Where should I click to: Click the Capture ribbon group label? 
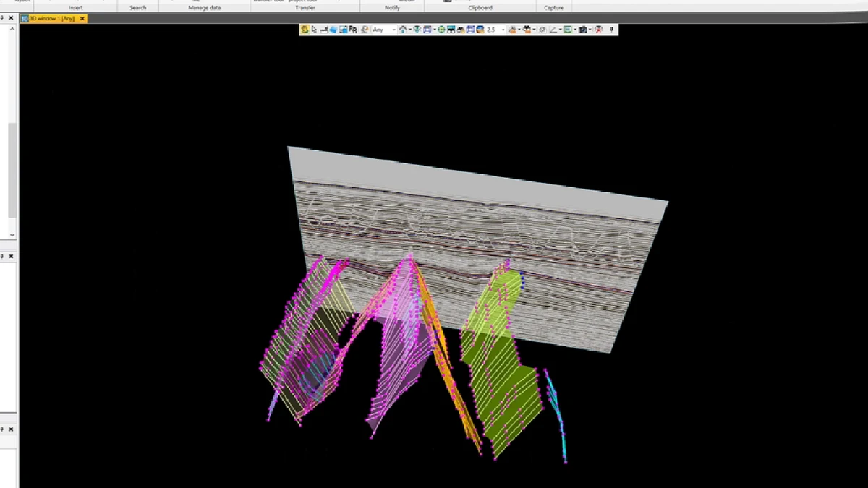click(x=554, y=7)
